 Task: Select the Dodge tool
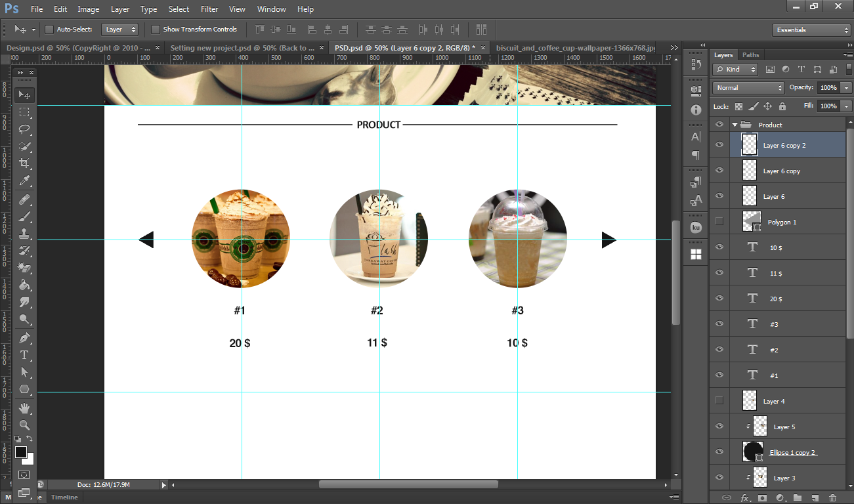(x=24, y=320)
